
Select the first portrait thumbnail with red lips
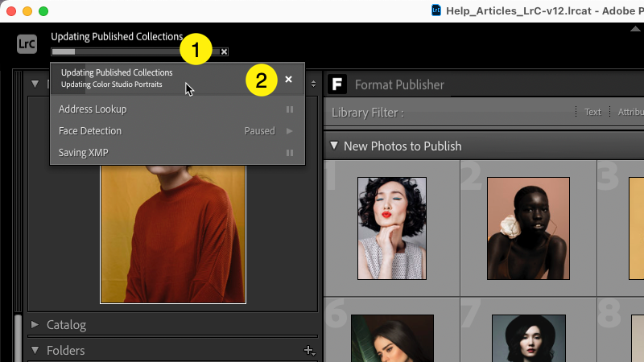pos(393,228)
